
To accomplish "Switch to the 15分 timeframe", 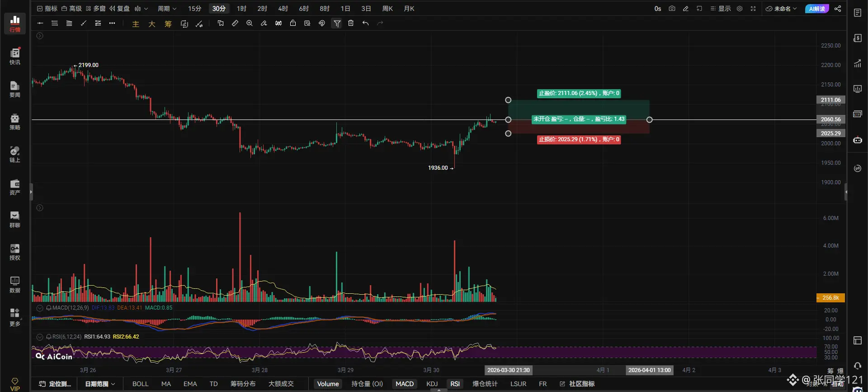I will click(194, 9).
